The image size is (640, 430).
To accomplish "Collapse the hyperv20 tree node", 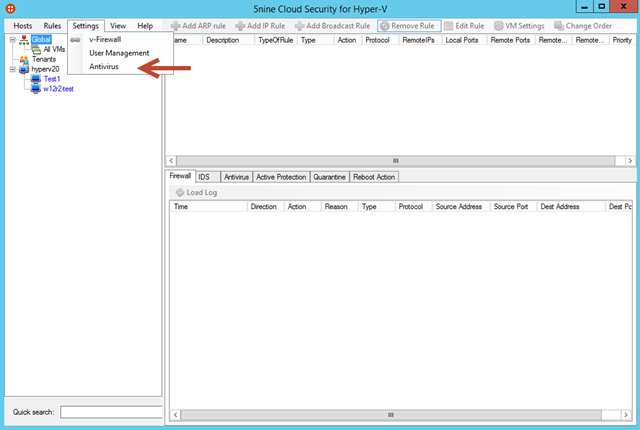I will [x=13, y=69].
